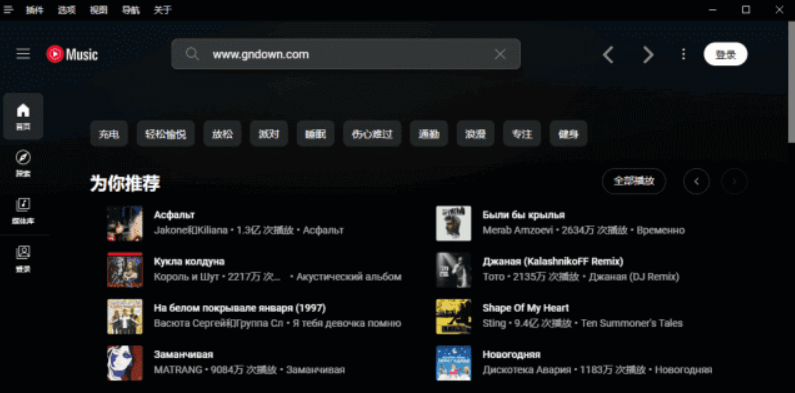Open the song title Асфальт

[174, 215]
